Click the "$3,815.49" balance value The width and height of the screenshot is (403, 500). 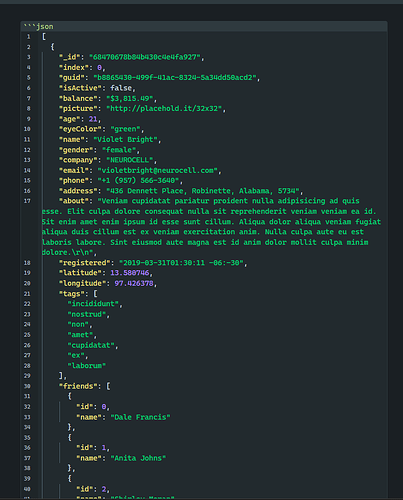[130, 98]
